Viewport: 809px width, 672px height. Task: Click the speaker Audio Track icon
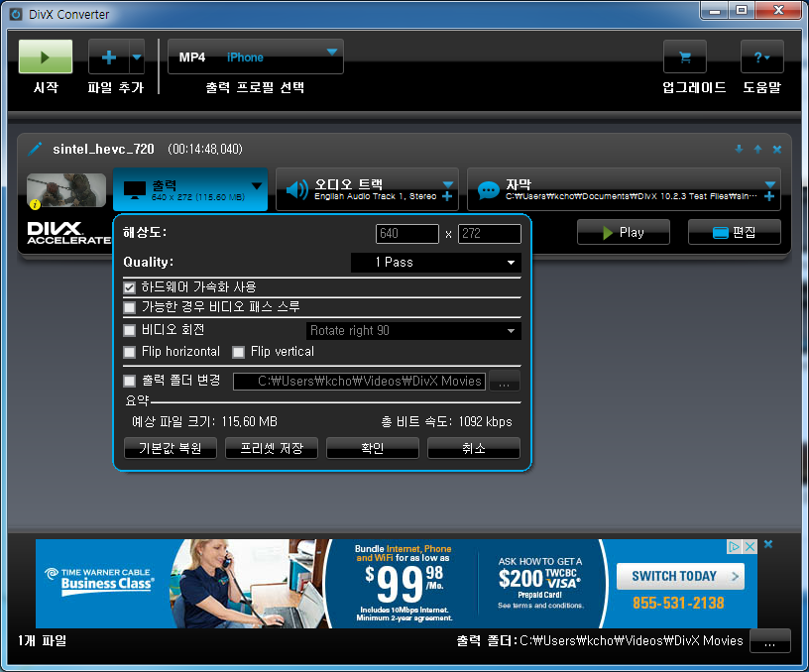[x=297, y=189]
